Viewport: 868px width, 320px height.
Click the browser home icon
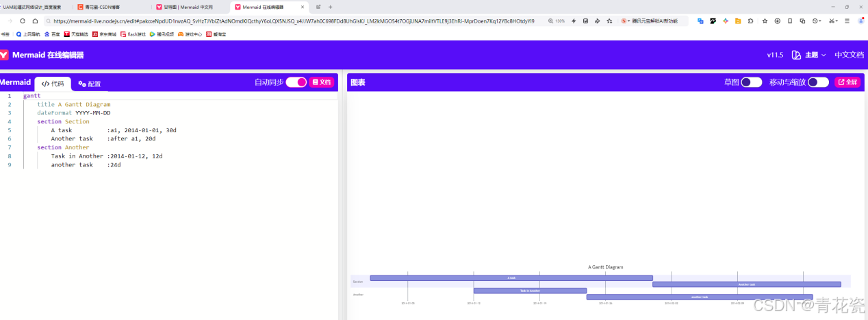click(x=35, y=21)
